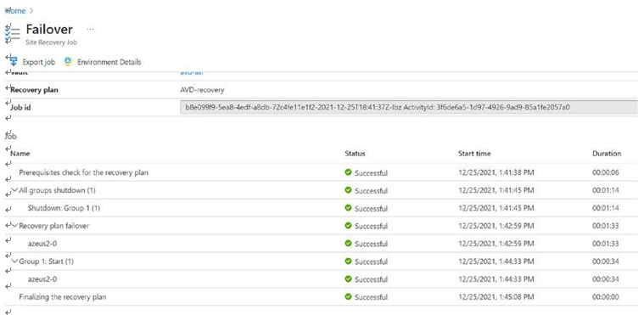Viewport: 644px width, 315px height.
Task: Click success checkmark icon for All groups shutdown
Action: click(348, 190)
